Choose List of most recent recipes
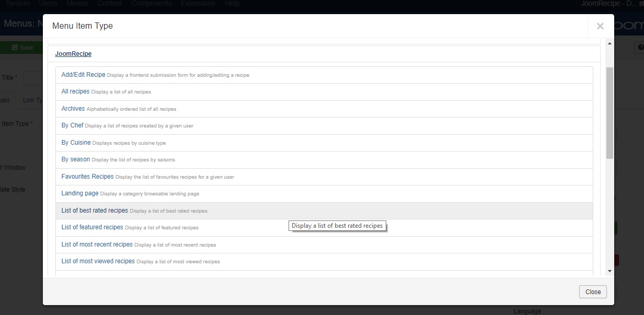The height and width of the screenshot is (315, 644). (324, 244)
